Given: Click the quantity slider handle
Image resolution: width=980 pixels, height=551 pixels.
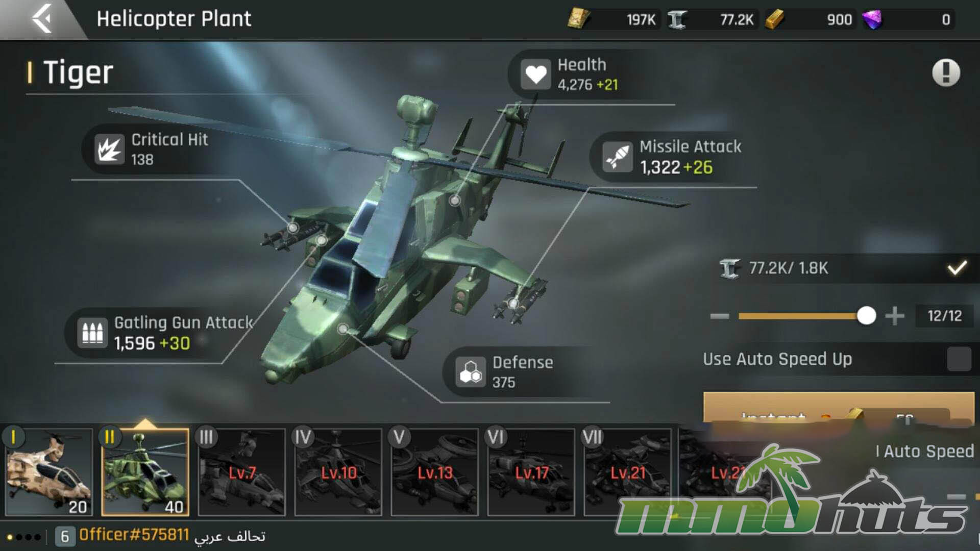Looking at the screenshot, I should tap(866, 316).
